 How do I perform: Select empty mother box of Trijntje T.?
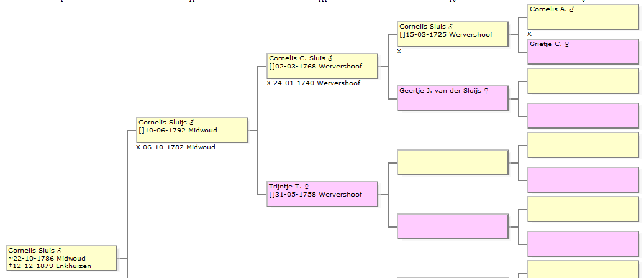[x=453, y=226]
